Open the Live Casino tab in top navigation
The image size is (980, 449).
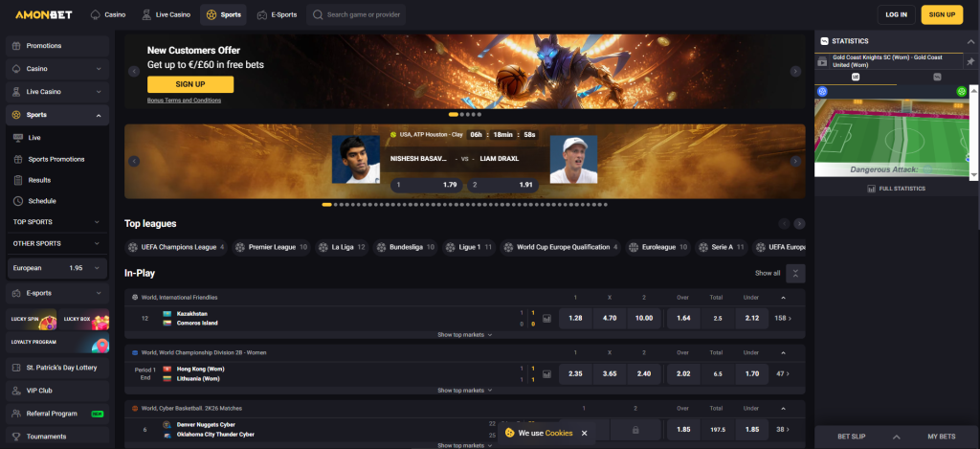(x=166, y=15)
